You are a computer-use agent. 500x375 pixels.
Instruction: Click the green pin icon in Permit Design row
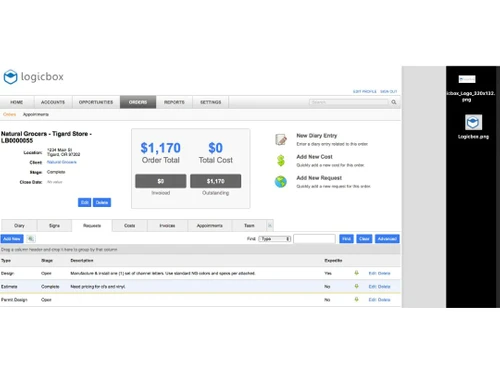[356, 299]
